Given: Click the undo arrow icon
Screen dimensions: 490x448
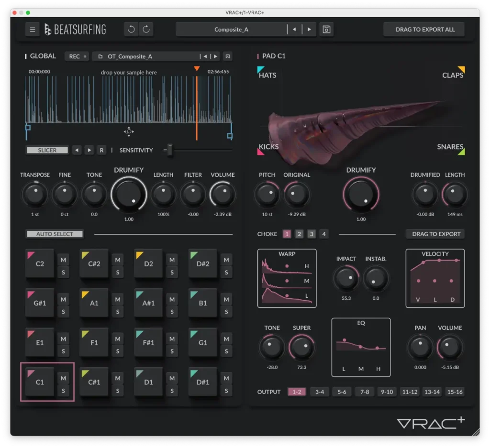Looking at the screenshot, I should (131, 29).
